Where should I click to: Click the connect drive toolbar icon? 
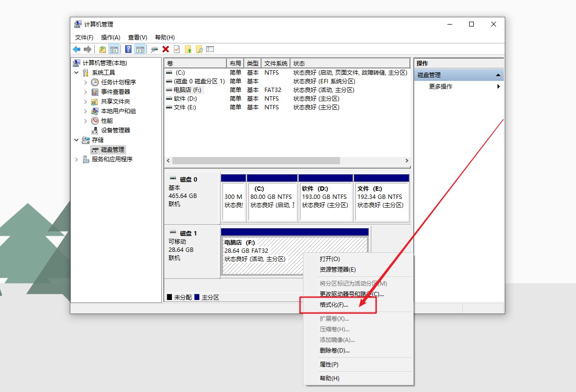(x=154, y=49)
